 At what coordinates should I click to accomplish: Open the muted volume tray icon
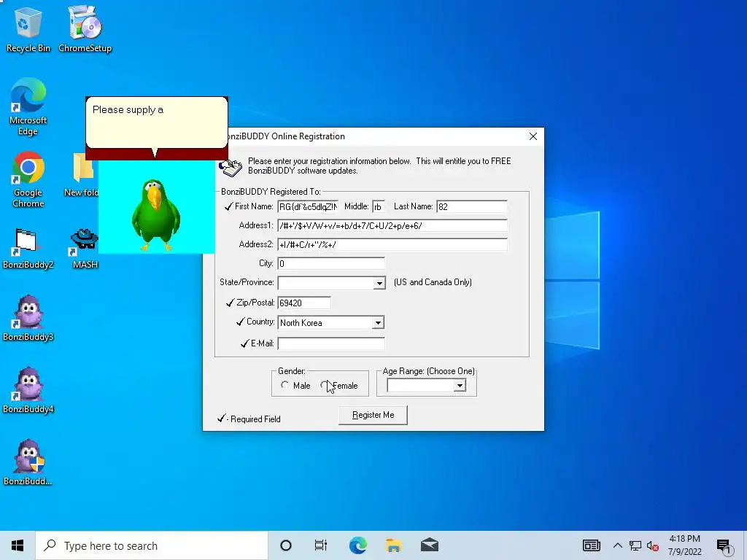(653, 545)
